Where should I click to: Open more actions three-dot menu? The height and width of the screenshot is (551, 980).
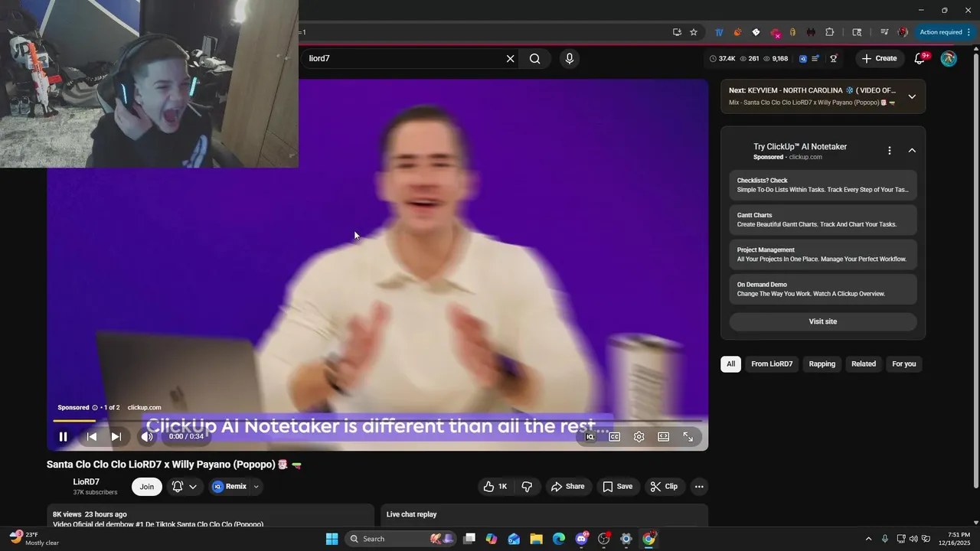[x=698, y=487]
